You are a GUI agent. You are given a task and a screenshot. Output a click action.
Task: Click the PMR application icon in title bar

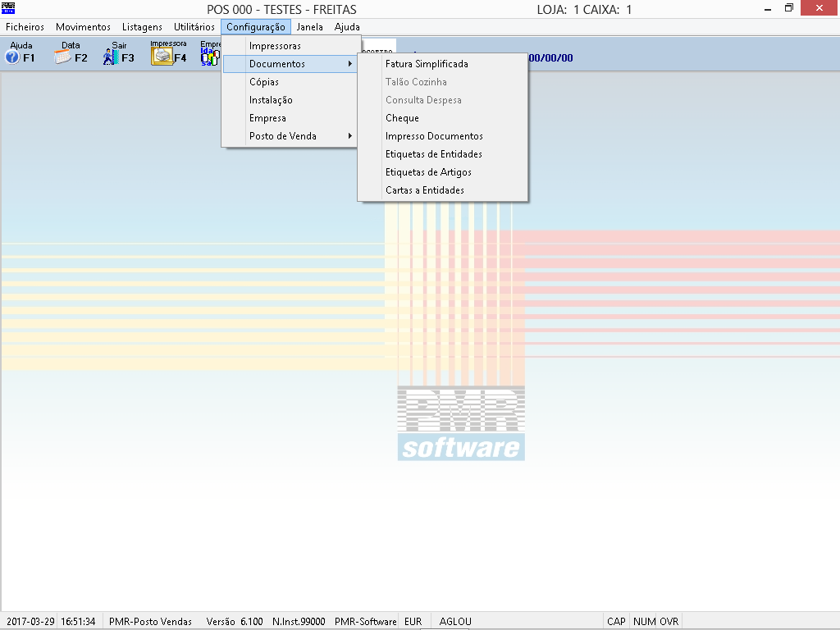9,8
